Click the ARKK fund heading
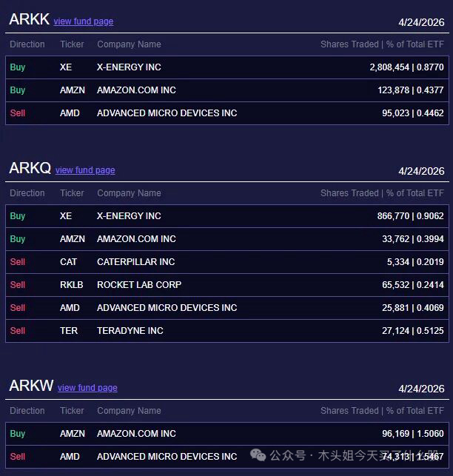The width and height of the screenshot is (453, 476). click(x=29, y=20)
